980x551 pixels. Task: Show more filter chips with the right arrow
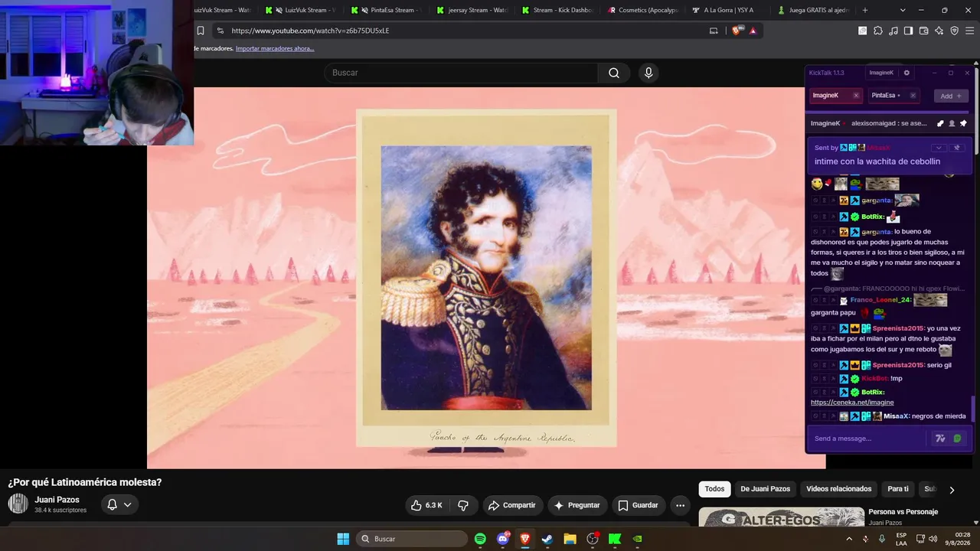[952, 490]
